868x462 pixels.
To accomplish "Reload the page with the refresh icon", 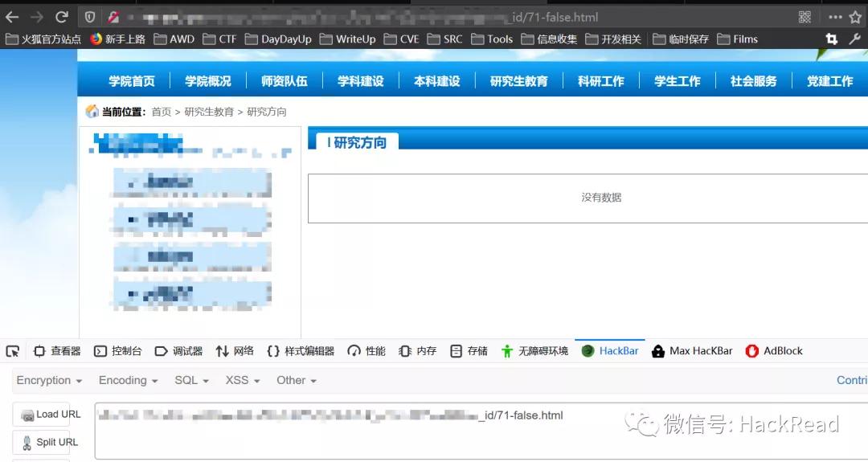I will pos(61,17).
